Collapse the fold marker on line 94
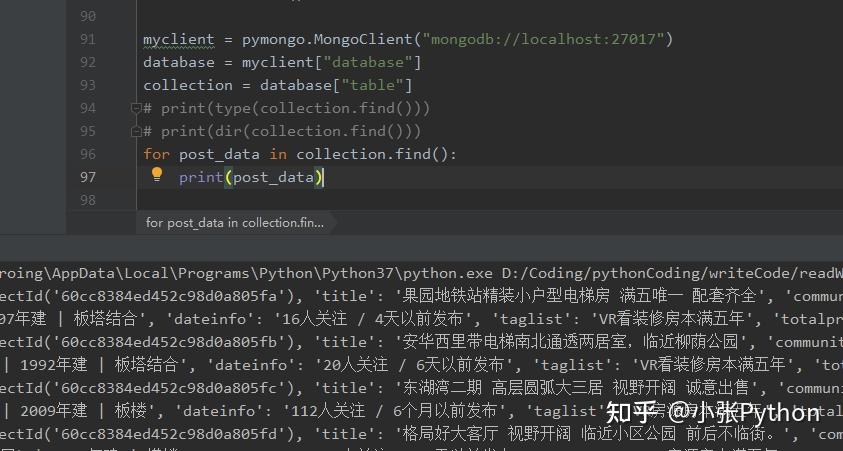 click(x=136, y=109)
